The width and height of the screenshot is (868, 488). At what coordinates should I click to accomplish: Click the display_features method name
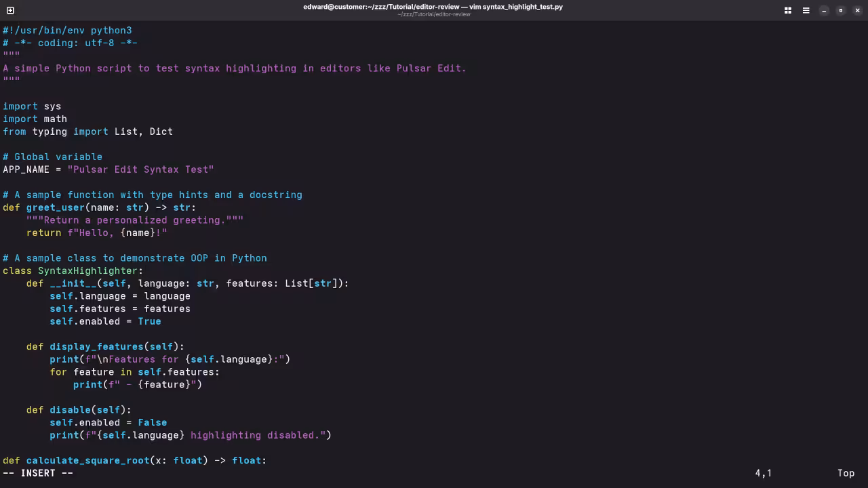click(96, 346)
